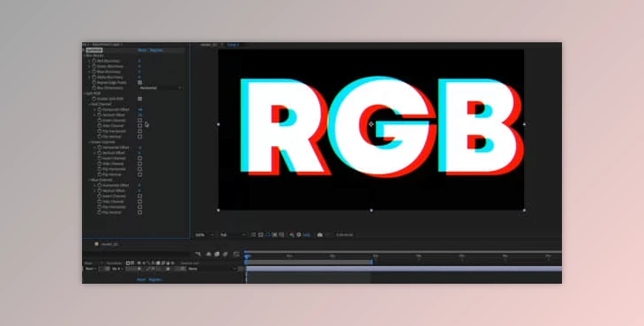Click Reset link in effect header
The width and height of the screenshot is (644, 326).
point(142,50)
